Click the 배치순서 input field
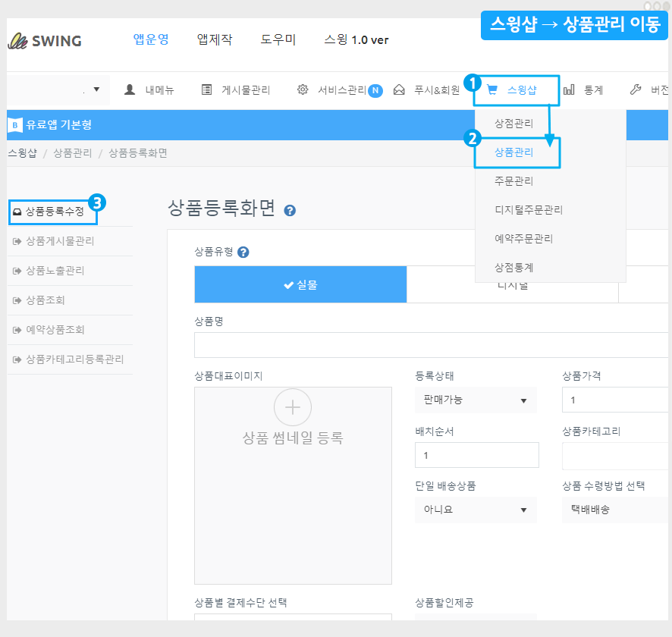 point(476,455)
